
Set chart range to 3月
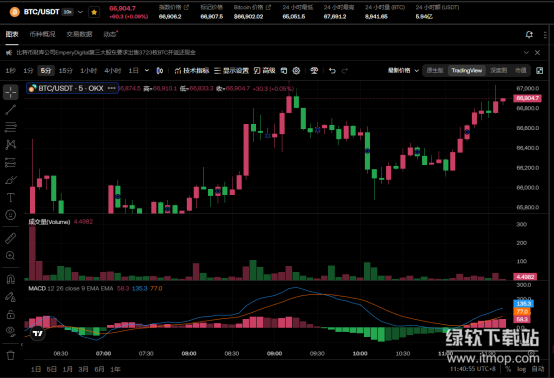[83, 369]
